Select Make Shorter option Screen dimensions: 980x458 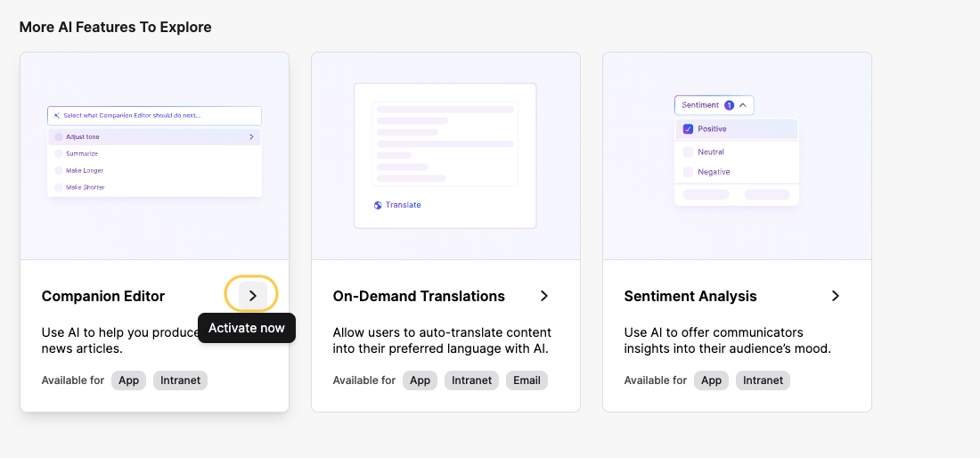click(154, 187)
